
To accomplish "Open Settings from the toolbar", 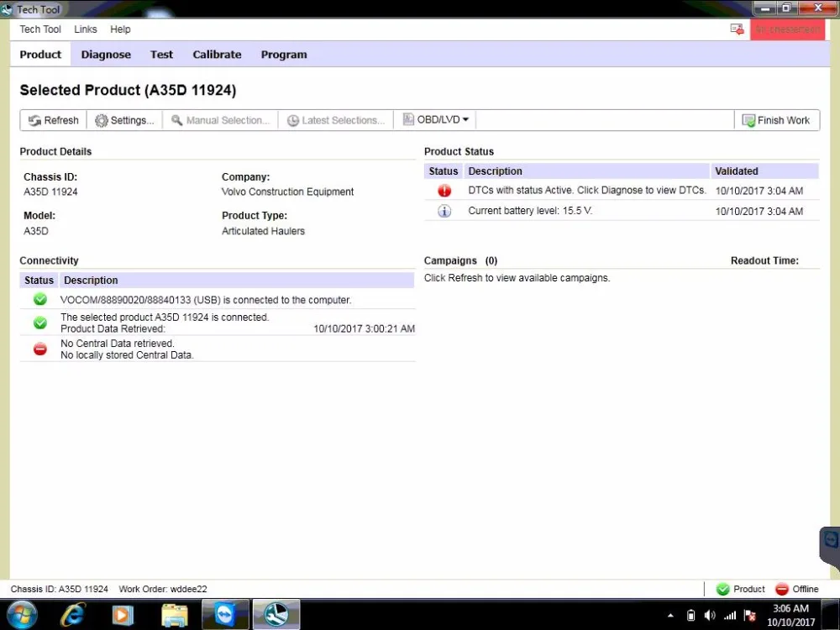I will pos(125,120).
